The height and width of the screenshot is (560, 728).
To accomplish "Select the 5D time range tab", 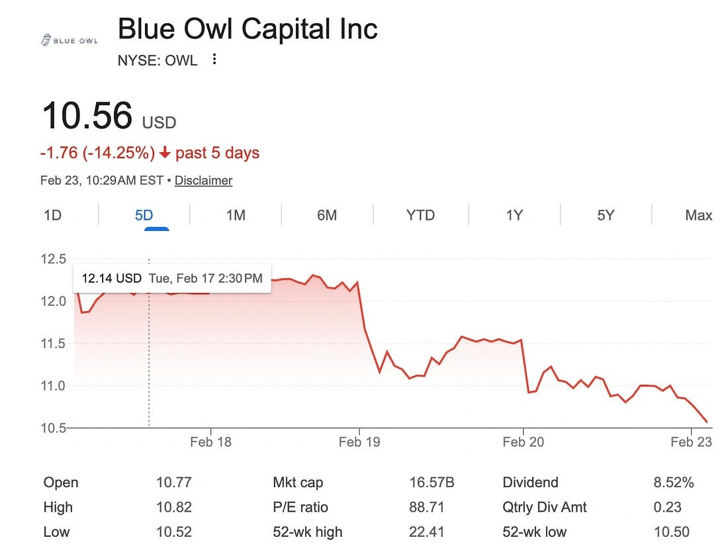I will click(x=144, y=215).
